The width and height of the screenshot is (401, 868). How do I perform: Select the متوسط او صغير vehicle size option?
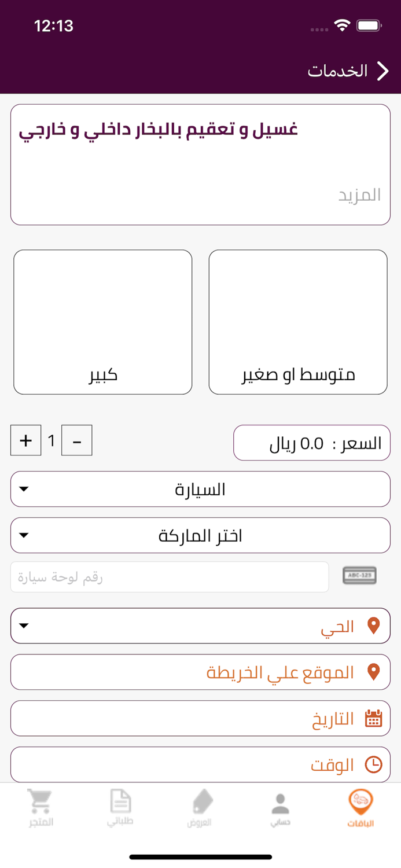[x=298, y=322]
